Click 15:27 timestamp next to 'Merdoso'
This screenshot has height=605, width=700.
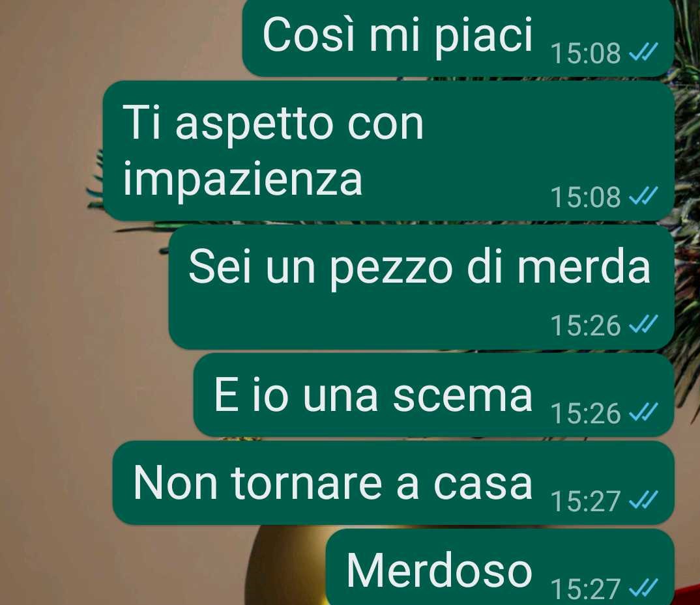(x=586, y=589)
